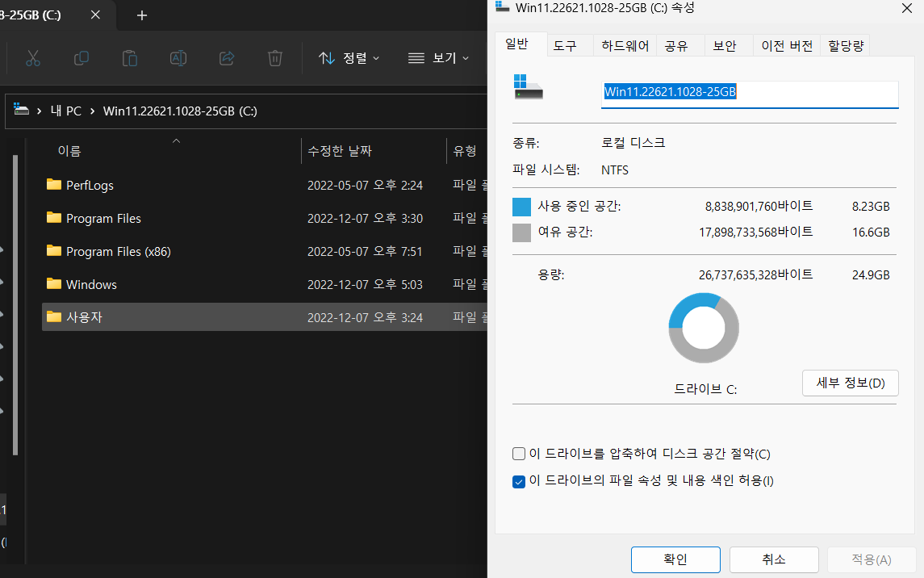Switch to the 공유 tab

pyautogui.click(x=676, y=46)
